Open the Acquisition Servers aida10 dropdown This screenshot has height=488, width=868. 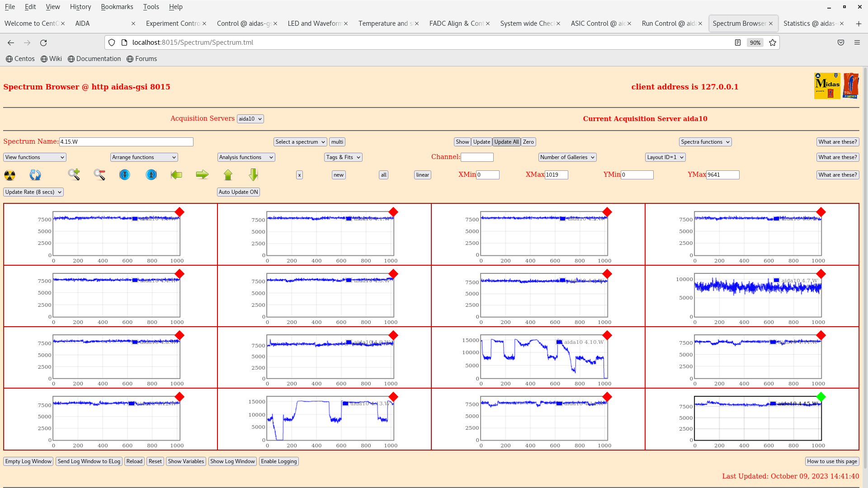(x=250, y=119)
